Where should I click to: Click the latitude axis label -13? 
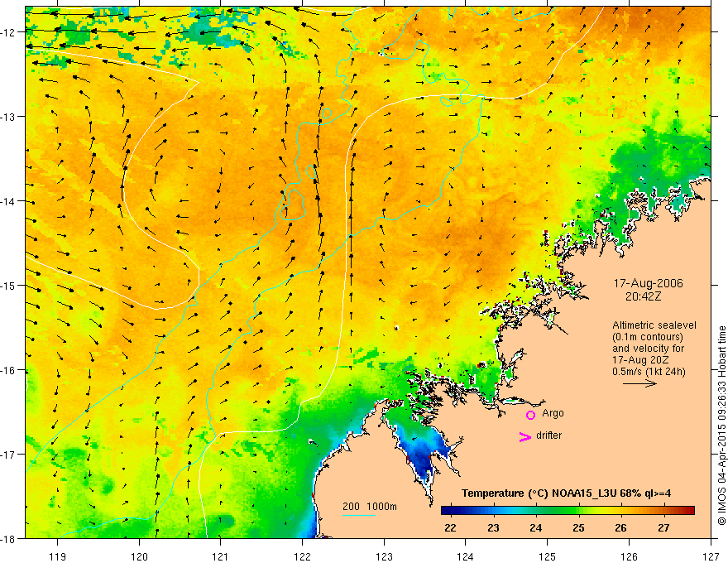8,117
